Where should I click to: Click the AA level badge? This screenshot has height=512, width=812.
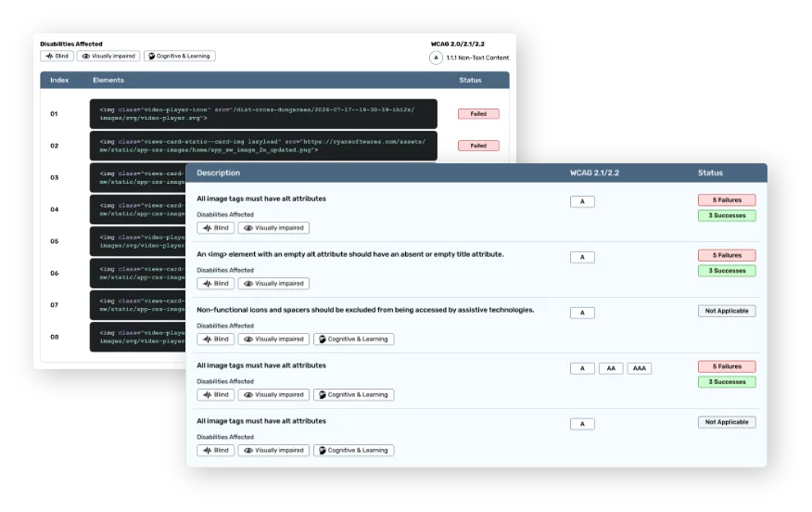click(x=611, y=368)
